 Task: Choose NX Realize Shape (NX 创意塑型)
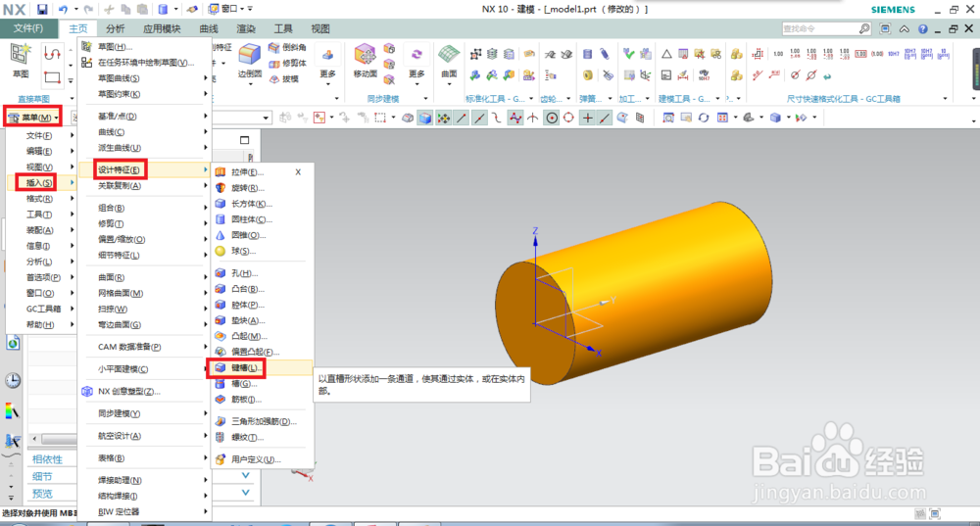[145, 391]
